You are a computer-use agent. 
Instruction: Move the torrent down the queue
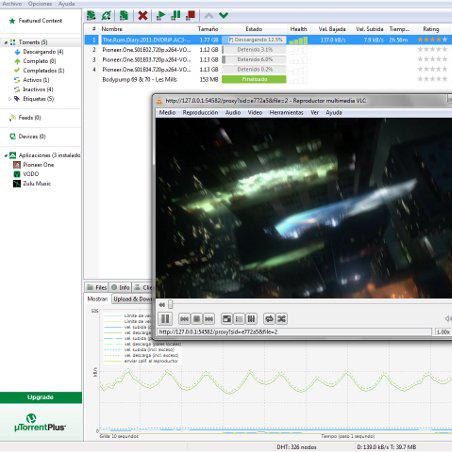pos(224,15)
